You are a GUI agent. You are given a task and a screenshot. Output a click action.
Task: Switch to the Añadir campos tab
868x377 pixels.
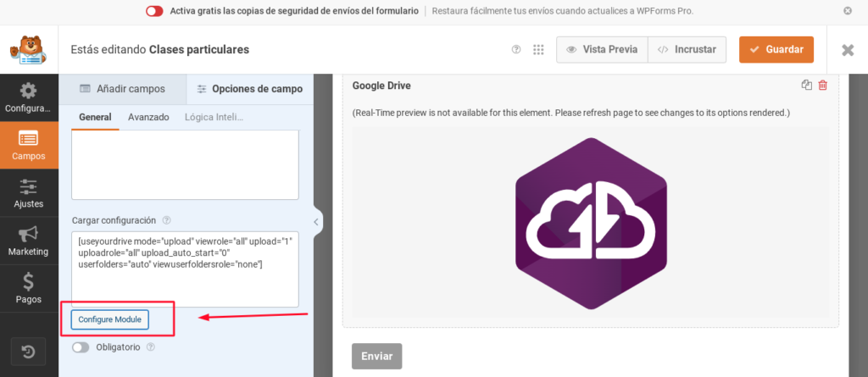(x=122, y=89)
